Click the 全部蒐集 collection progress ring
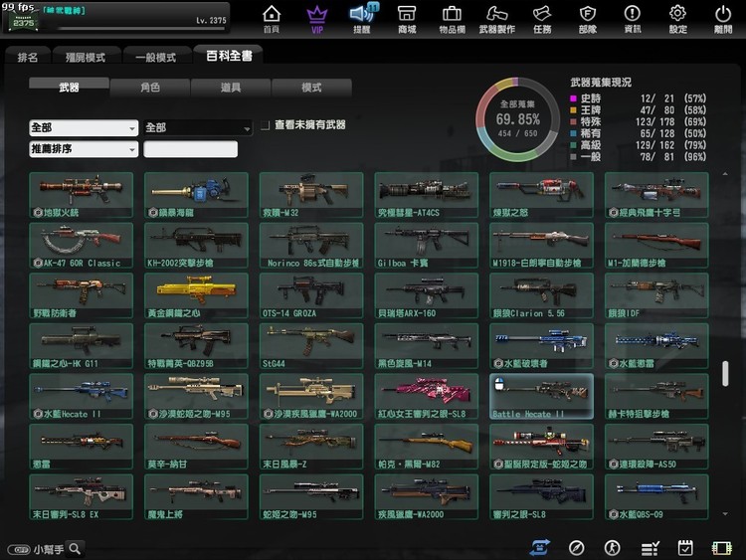This screenshot has width=746, height=560. (x=517, y=119)
